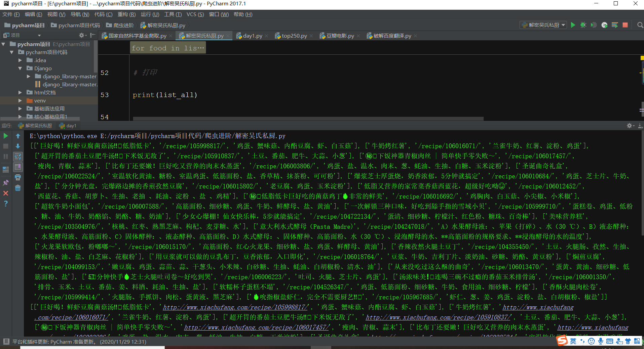Viewport: 644px width, 349px height.
Task: Open Search Everywhere magnifier icon
Action: 640,25
